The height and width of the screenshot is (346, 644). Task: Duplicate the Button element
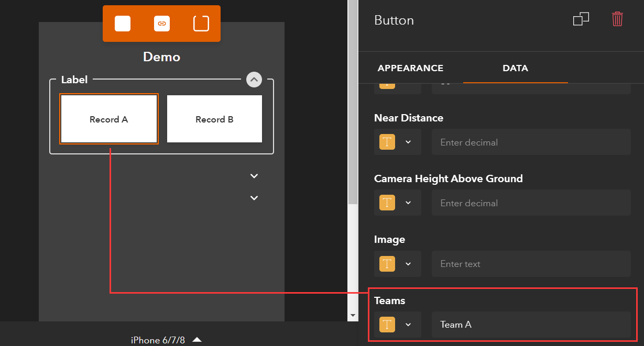581,19
